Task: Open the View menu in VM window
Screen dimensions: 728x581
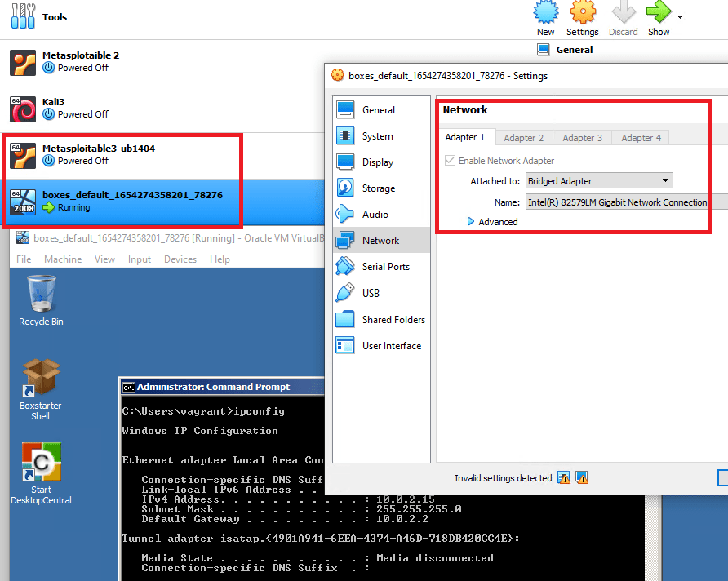Action: [105, 259]
